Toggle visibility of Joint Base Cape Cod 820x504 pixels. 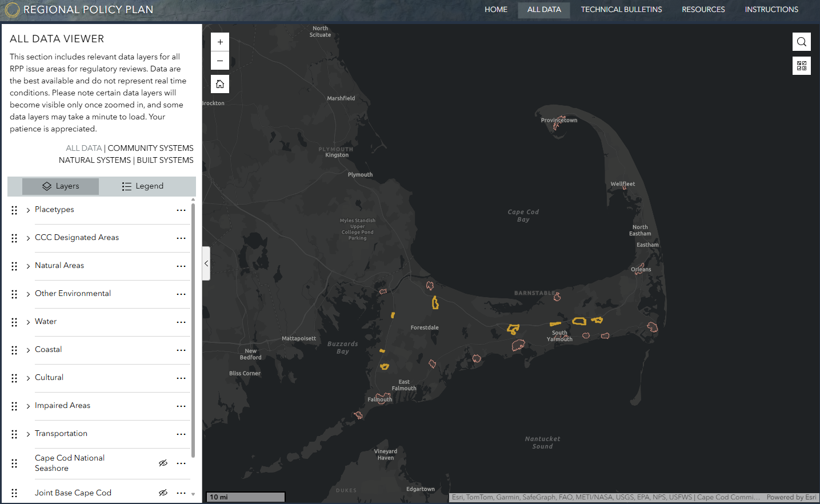pyautogui.click(x=163, y=493)
